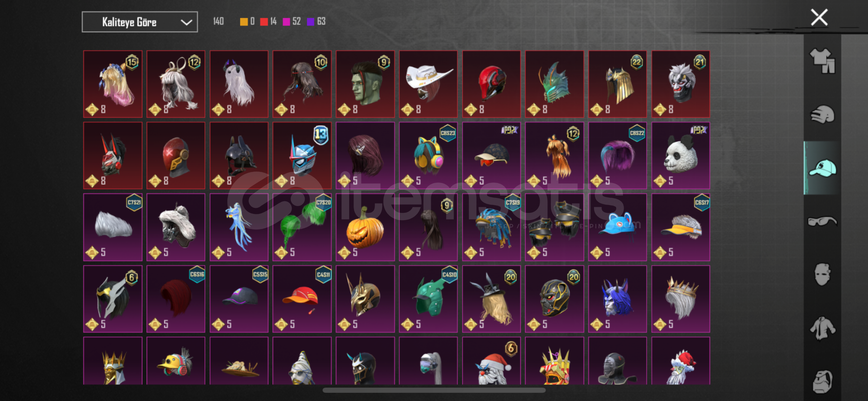Close the inventory with X button

tap(819, 17)
